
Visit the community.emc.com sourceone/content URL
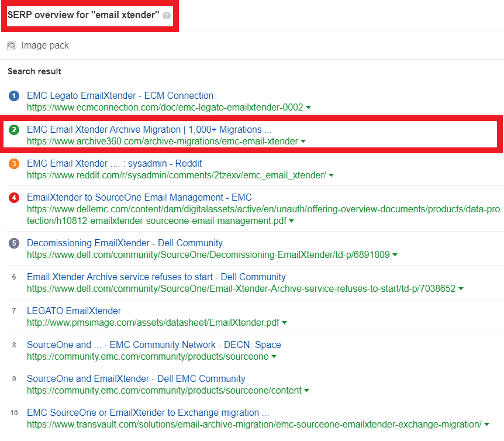[x=164, y=391]
